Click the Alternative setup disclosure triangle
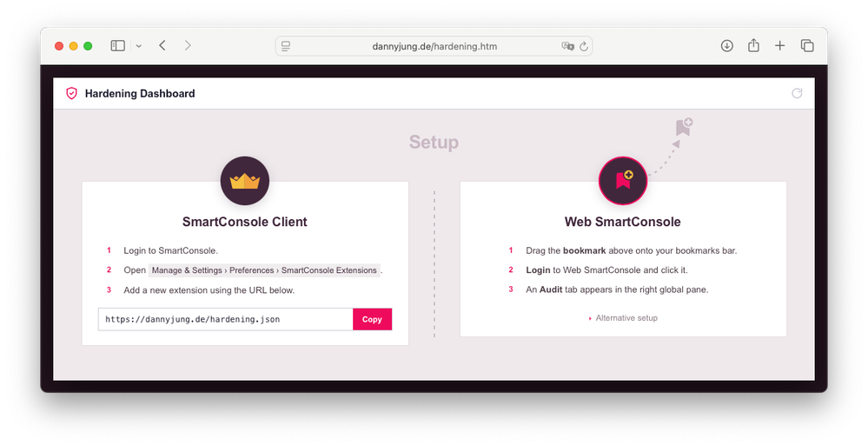This screenshot has width=868, height=446. pyautogui.click(x=590, y=318)
